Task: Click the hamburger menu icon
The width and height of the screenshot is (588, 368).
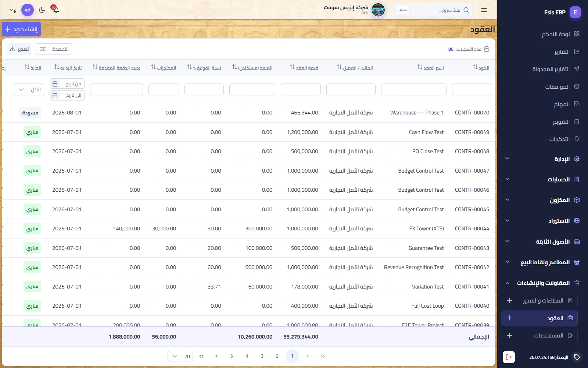Action: [484, 10]
